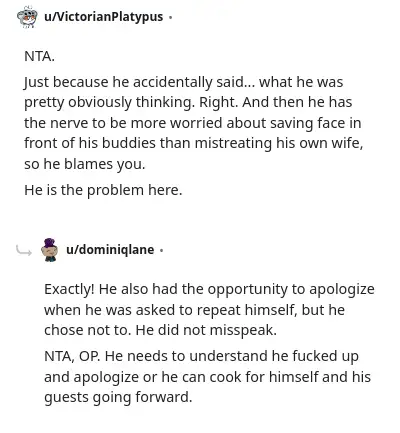Click the words "NTA, OP." in reply
This screenshot has width=400, height=433.
(72, 356)
